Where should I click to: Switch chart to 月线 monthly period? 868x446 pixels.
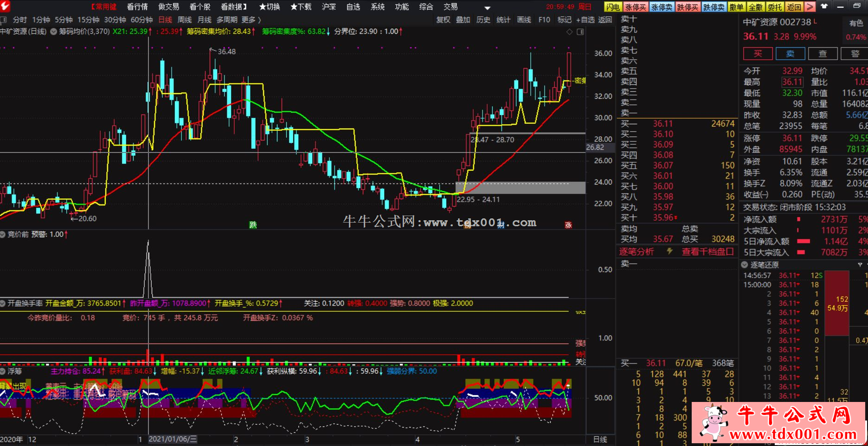(204, 20)
